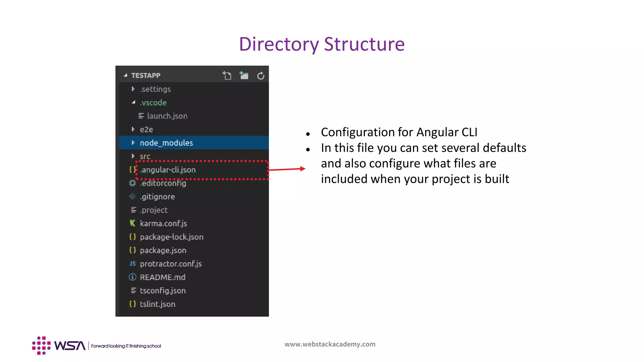Viewport: 644px width, 362px height.
Task: Expand the .settings folder
Action: pos(133,89)
